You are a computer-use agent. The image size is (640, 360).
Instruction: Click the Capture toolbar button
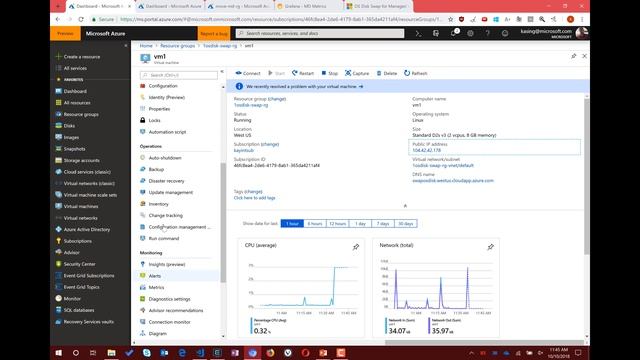(357, 73)
